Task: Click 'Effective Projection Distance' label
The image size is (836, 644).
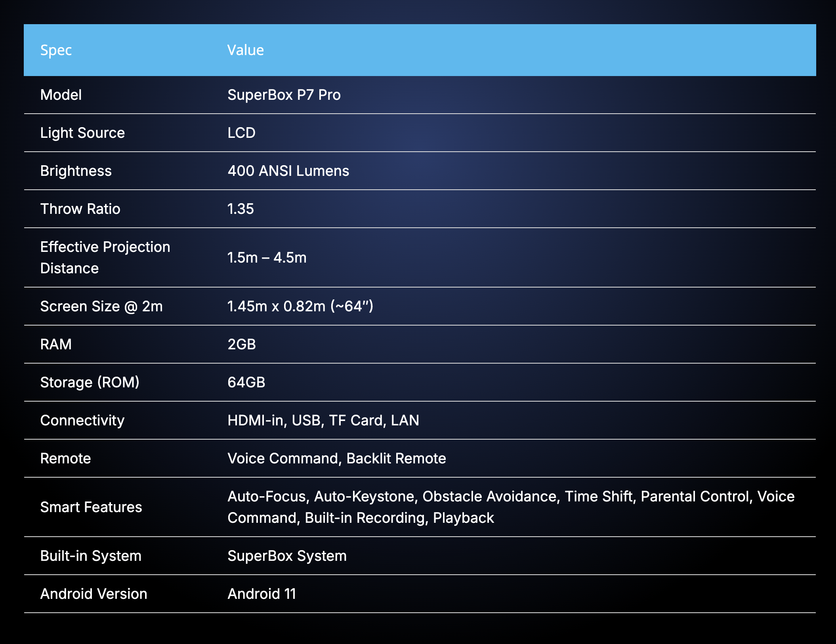Action: tap(105, 258)
